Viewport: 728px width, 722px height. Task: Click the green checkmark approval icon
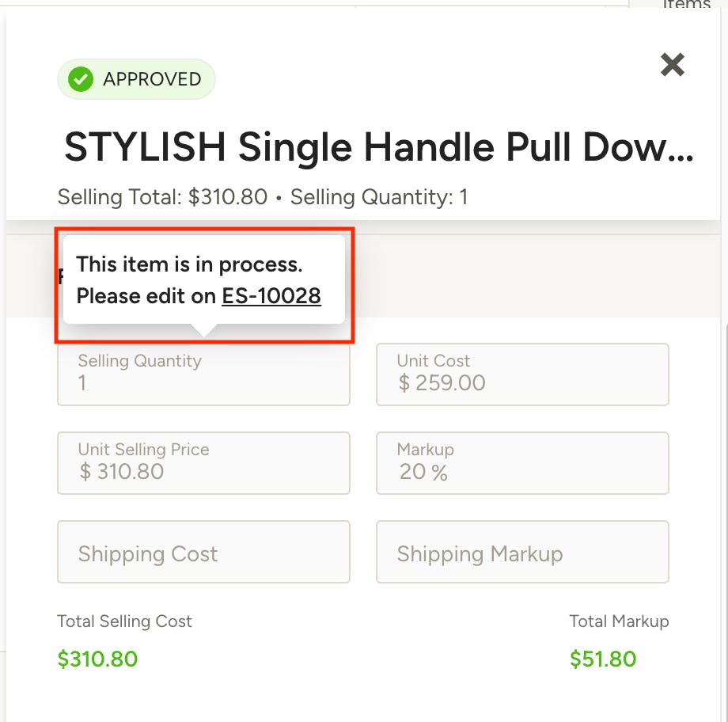(81, 79)
